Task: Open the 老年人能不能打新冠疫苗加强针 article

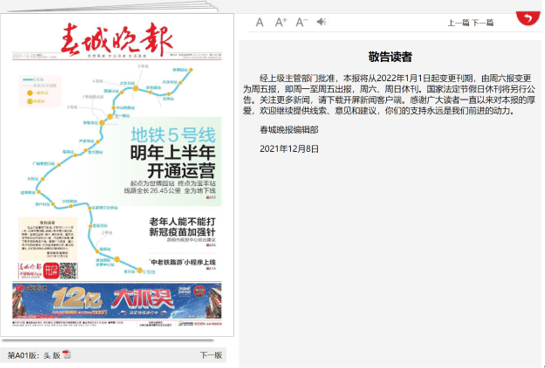Action: point(182,227)
